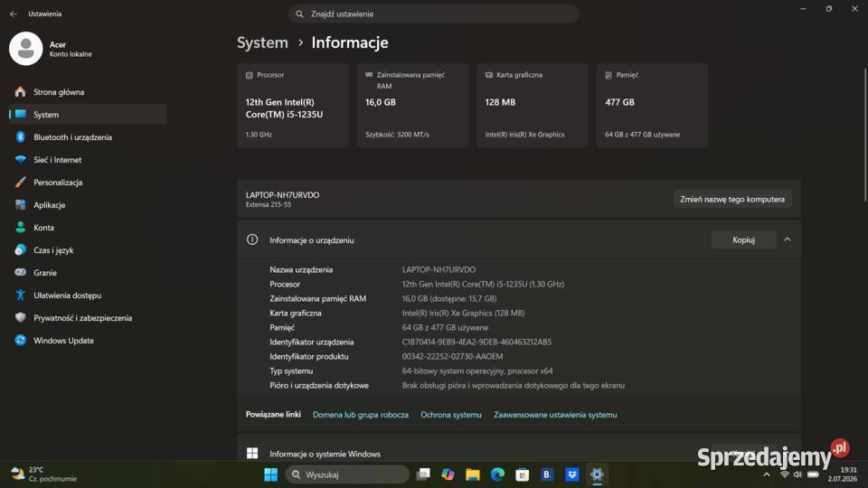The width and height of the screenshot is (868, 488).
Task: Click the LAPTOP-NH7URVDO device name value
Action: pyautogui.click(x=439, y=269)
